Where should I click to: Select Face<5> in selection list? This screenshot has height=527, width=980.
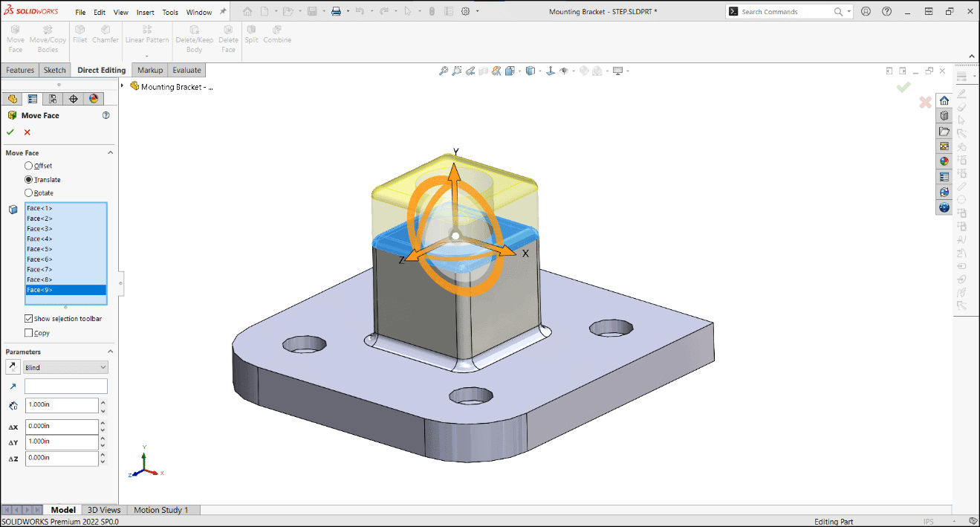65,249
